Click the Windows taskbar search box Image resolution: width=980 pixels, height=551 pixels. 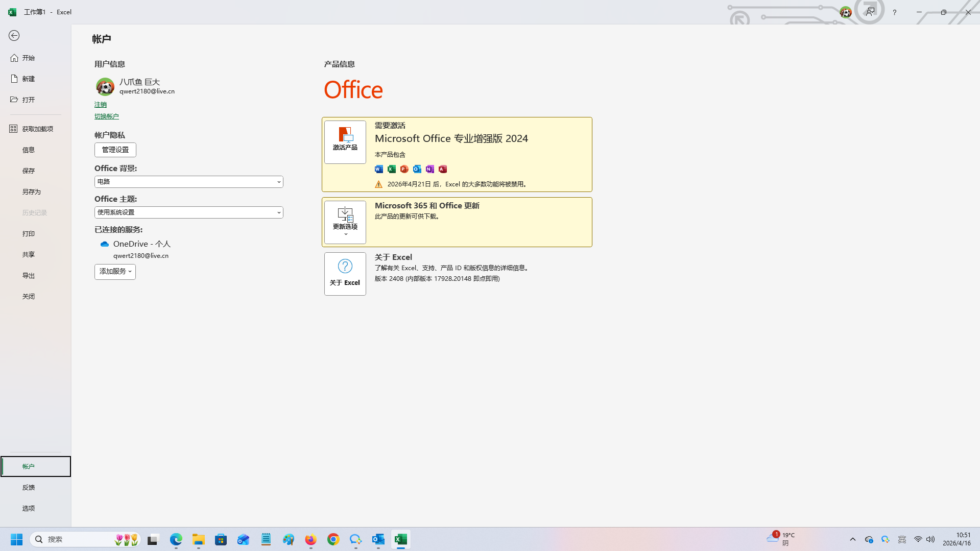(x=77, y=539)
